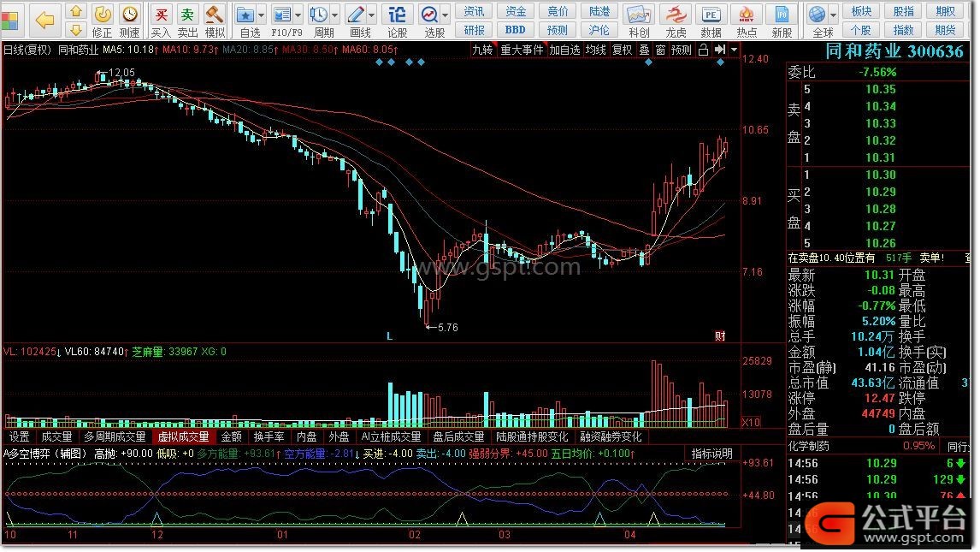Toggle 复权 price adjustment
980x552 pixels.
(x=621, y=50)
